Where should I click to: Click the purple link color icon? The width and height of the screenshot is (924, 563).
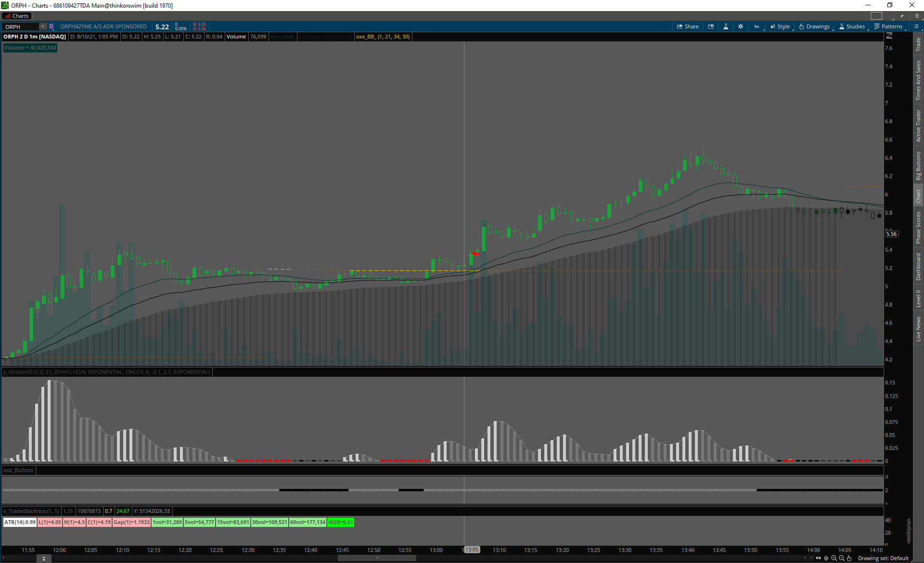pos(51,26)
